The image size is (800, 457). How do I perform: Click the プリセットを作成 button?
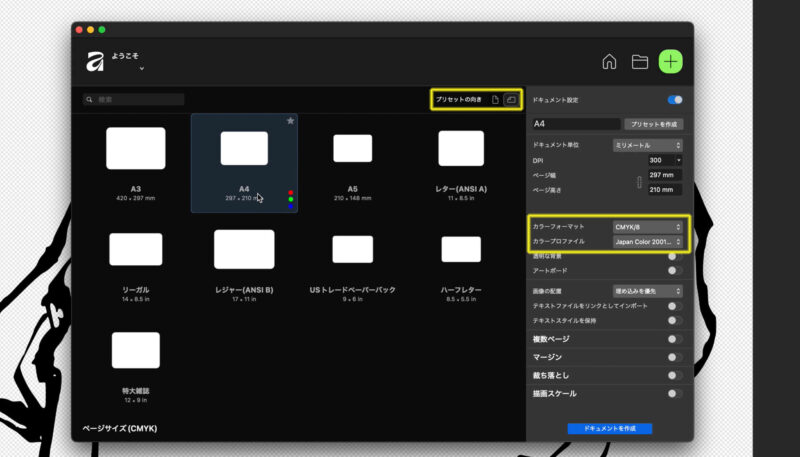pos(654,124)
